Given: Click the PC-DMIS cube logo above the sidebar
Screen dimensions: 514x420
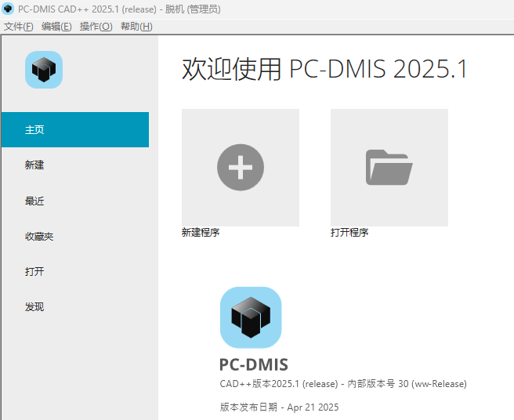Looking at the screenshot, I should pyautogui.click(x=44, y=70).
